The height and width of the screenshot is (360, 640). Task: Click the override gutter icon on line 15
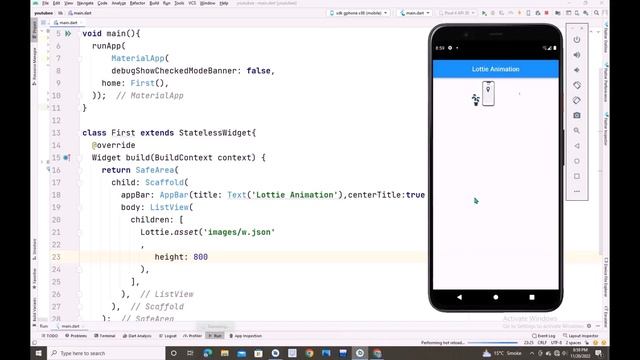coord(67,158)
